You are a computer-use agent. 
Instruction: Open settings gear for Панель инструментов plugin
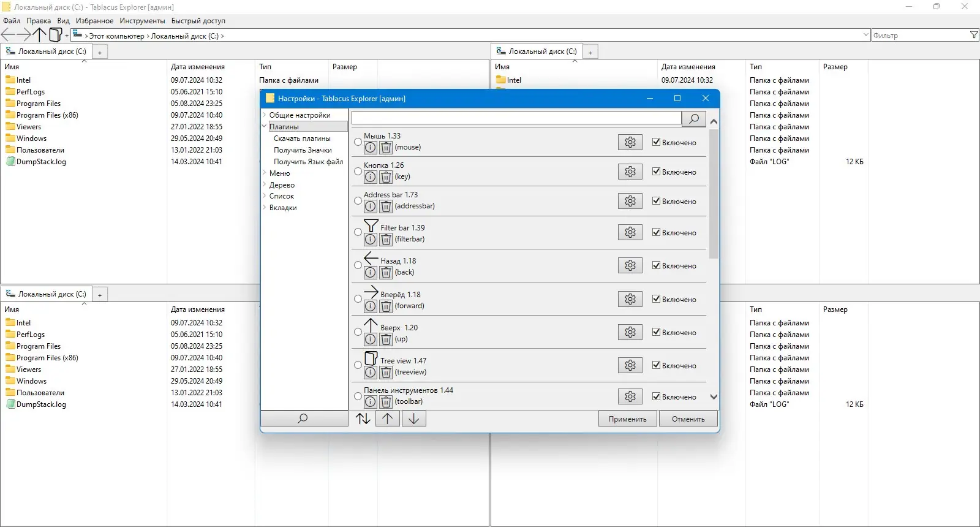click(630, 396)
